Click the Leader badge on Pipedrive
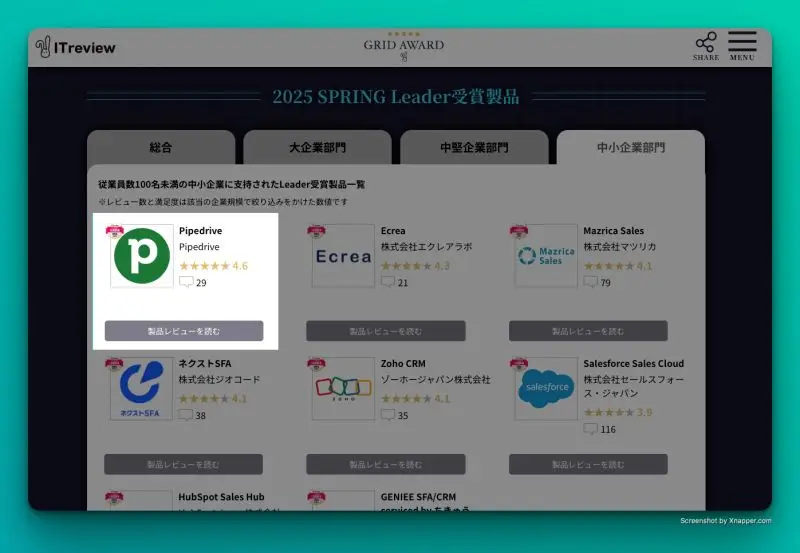 pos(114,232)
